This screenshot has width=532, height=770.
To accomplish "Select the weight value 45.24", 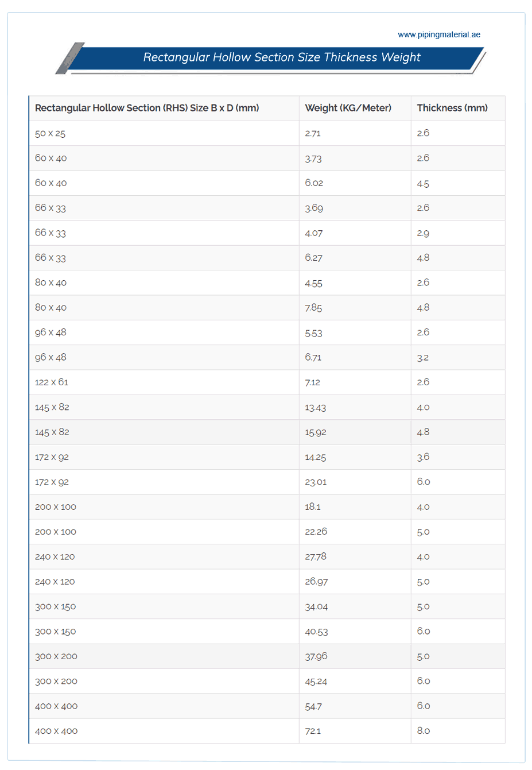I will [x=316, y=681].
